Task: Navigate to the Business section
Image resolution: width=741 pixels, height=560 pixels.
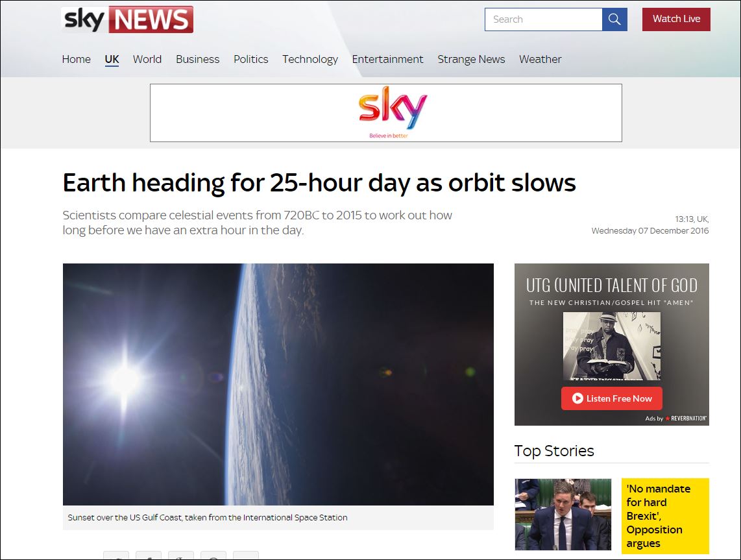Action: (x=197, y=59)
